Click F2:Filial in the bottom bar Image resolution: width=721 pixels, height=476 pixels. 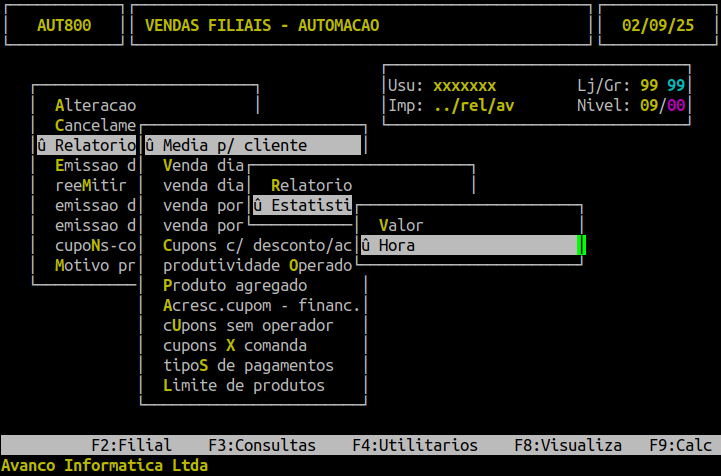click(132, 445)
